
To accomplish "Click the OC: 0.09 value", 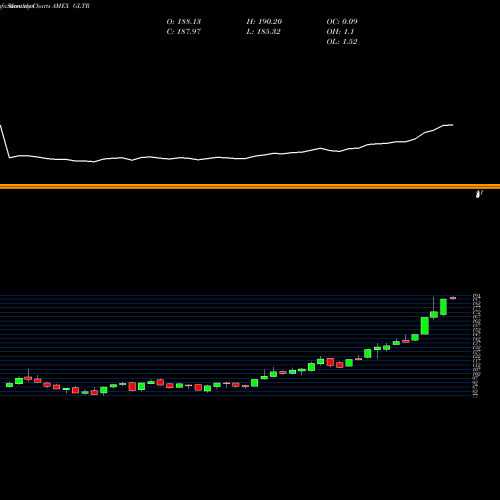I will coord(342,22).
